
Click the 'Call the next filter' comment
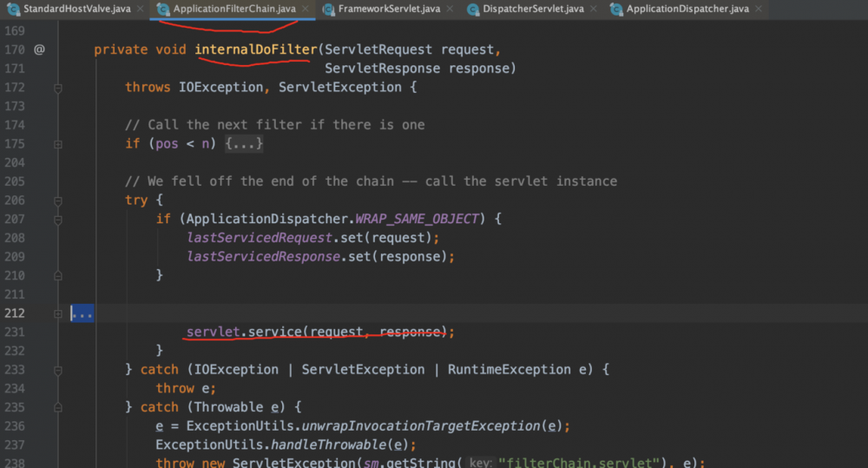274,125
